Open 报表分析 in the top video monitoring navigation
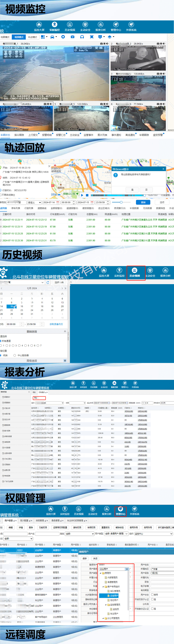174x644 pixels. click(x=100, y=26)
